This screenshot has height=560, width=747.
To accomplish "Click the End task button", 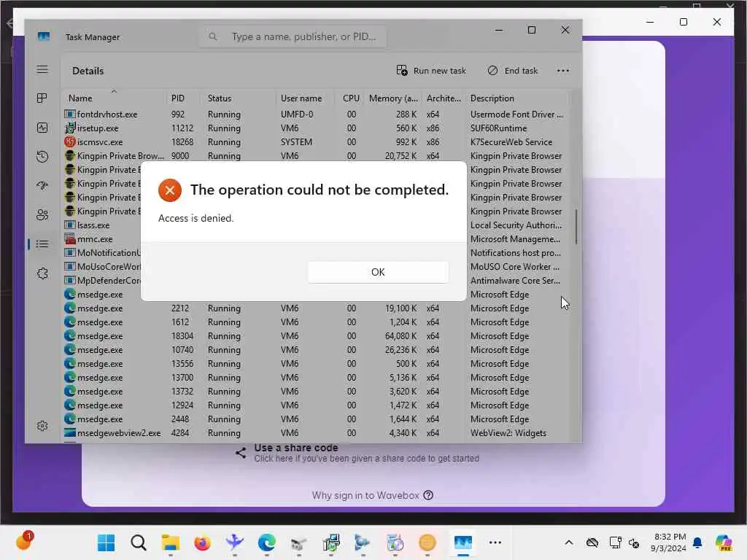I will tap(513, 71).
